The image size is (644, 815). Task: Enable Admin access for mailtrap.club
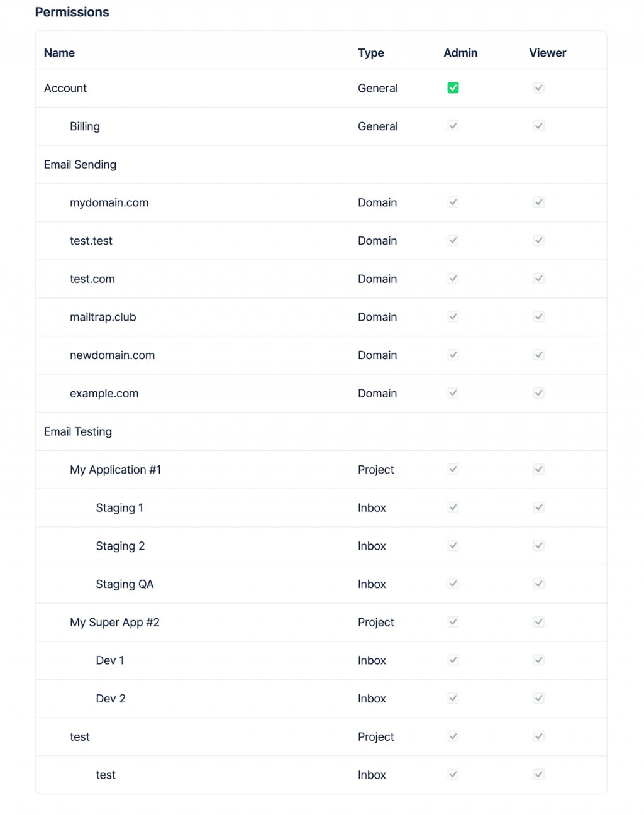pyautogui.click(x=453, y=317)
